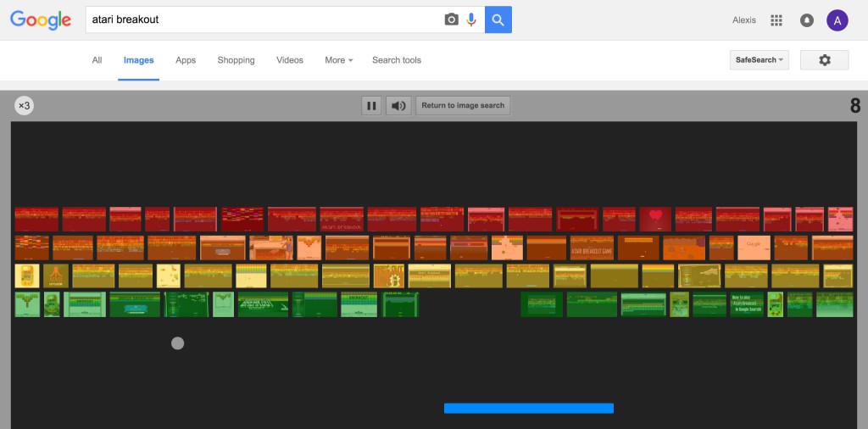Expand the More dropdown menu
868x429 pixels.
coord(339,60)
